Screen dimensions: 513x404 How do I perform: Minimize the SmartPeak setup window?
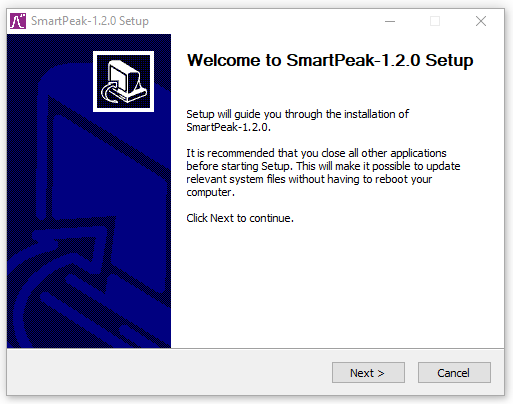[x=390, y=21]
